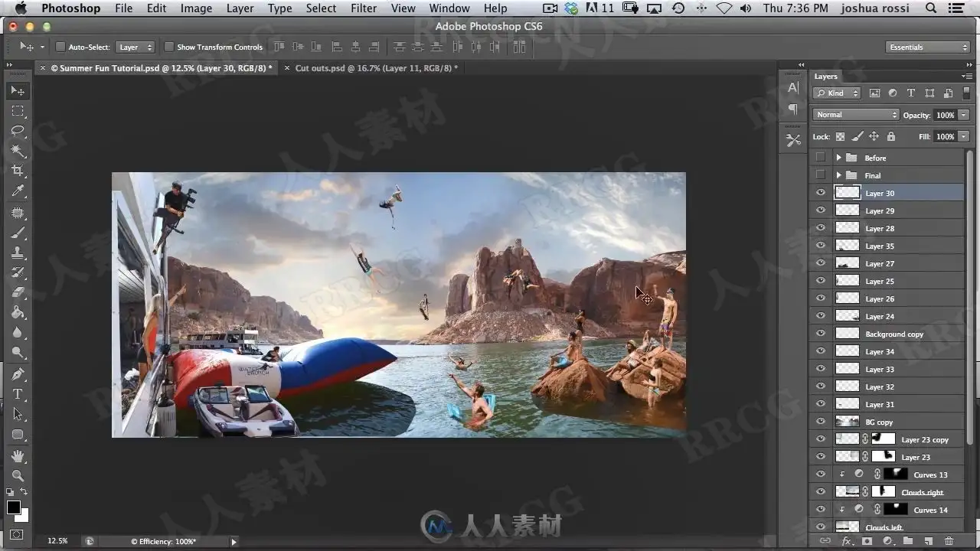Select the Hand tool
Viewport: 980px width, 551px height.
(18, 455)
